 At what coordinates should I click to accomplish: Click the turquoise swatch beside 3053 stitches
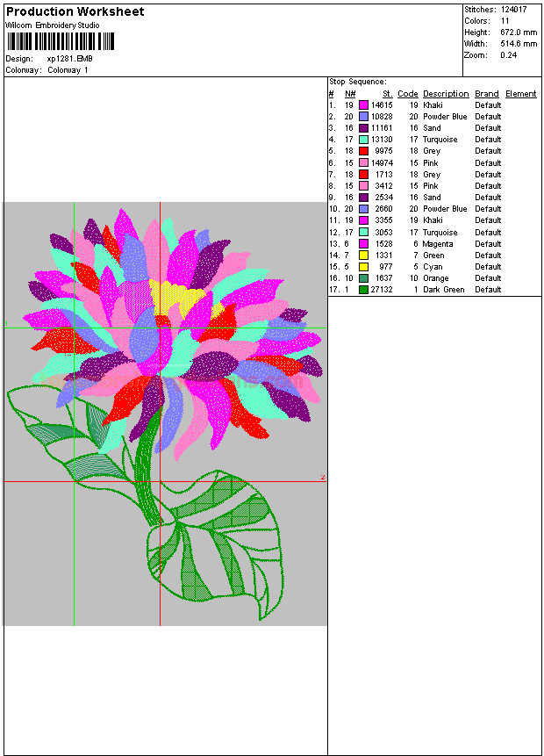pyautogui.click(x=364, y=233)
